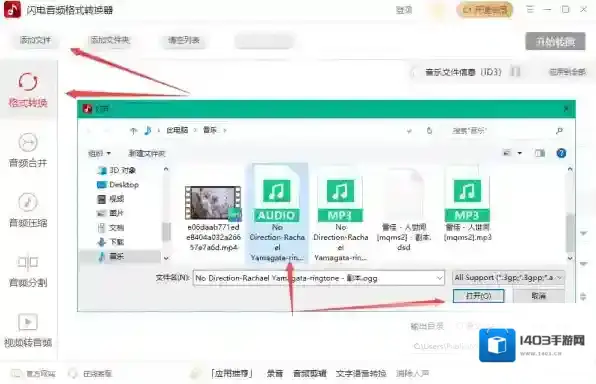The height and width of the screenshot is (384, 596).
Task: Click the 清空列表 clear list button
Action: point(184,40)
